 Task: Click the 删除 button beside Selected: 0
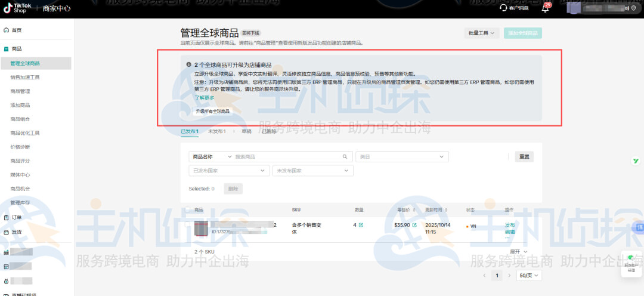pos(233,189)
